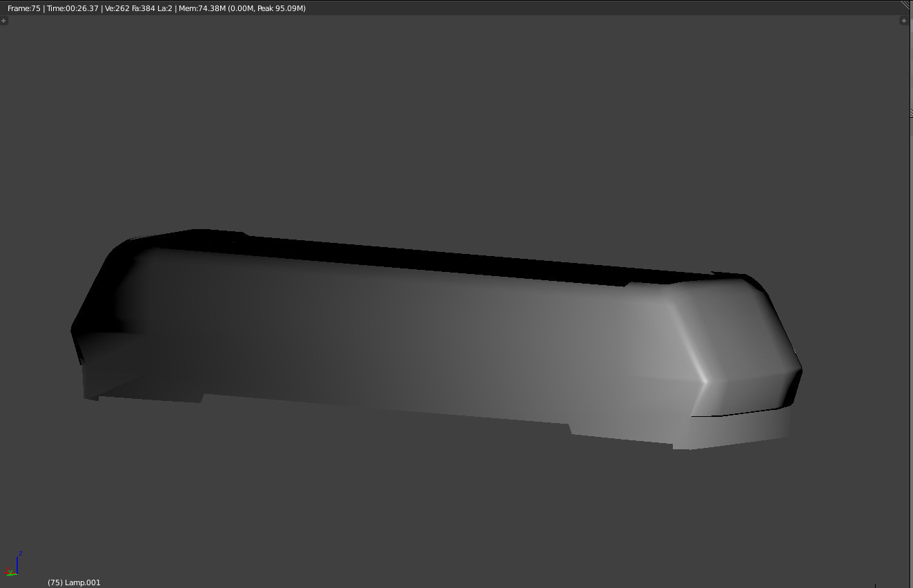Click the rendered gray 3D object
Image resolution: width=913 pixels, height=588 pixels.
coord(436,340)
